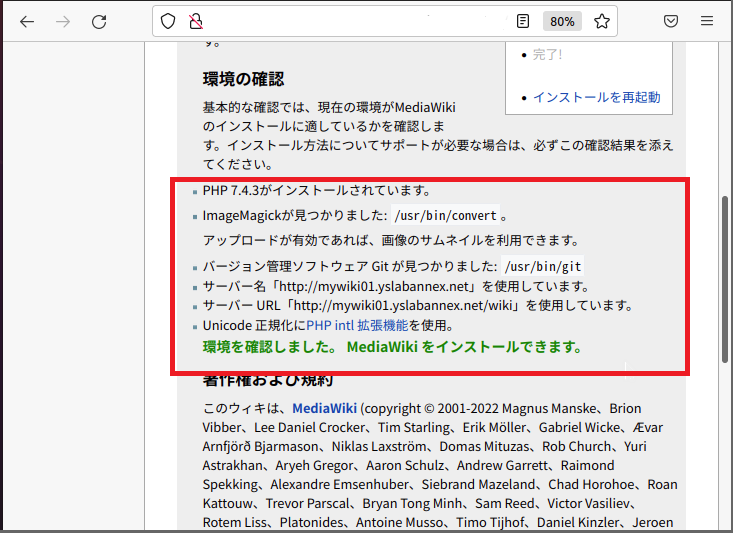
Task: Show insecure connection lock info
Action: pyautogui.click(x=196, y=22)
